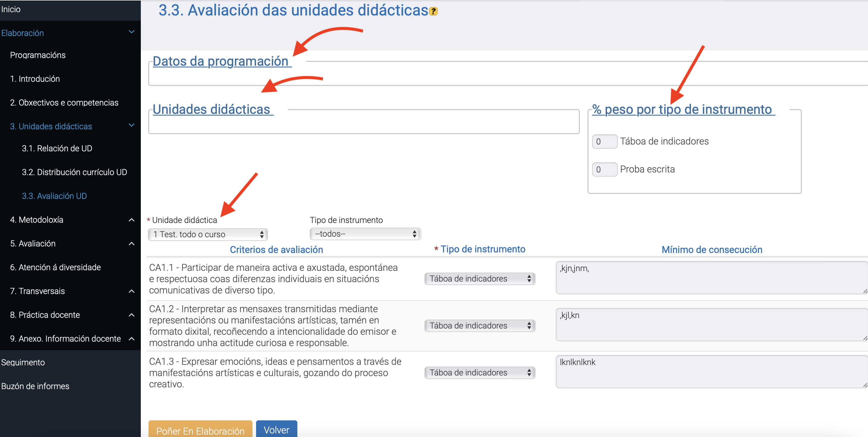Expand the 8. Práctica docente chevron
Screen dimensions: 868x437
pyautogui.click(x=132, y=315)
